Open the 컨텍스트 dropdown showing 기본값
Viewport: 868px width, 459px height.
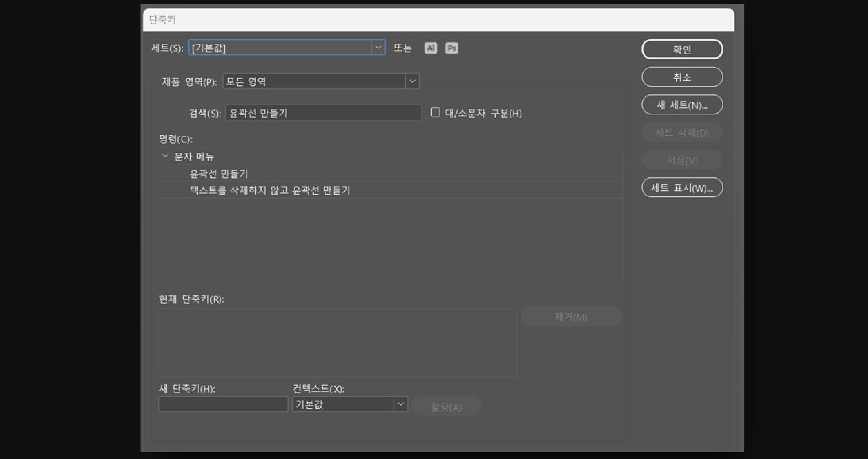tap(350, 404)
